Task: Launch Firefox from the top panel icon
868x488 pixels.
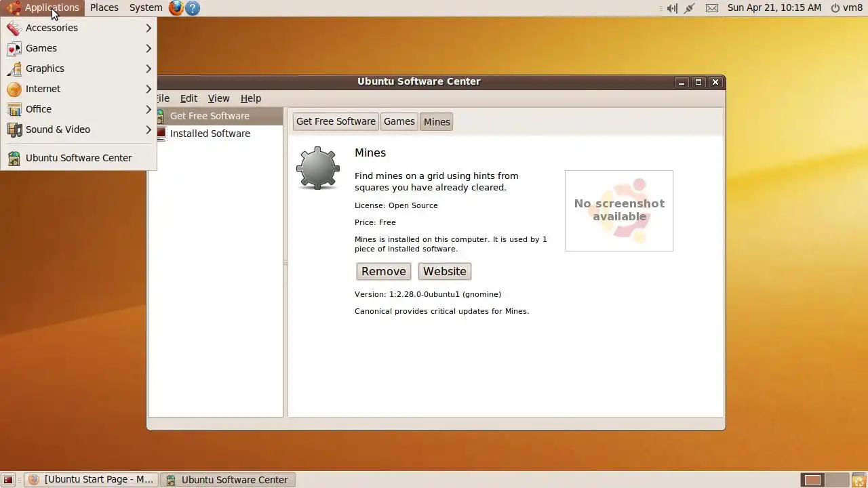Action: (176, 8)
